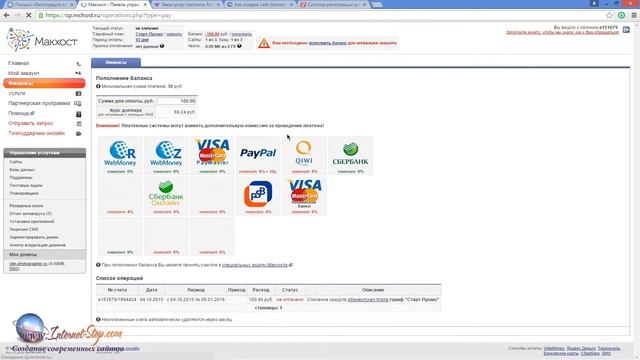This screenshot has height=360, width=640.
Task: Open Анкеты владельцев доменов link
Action: coord(38,245)
